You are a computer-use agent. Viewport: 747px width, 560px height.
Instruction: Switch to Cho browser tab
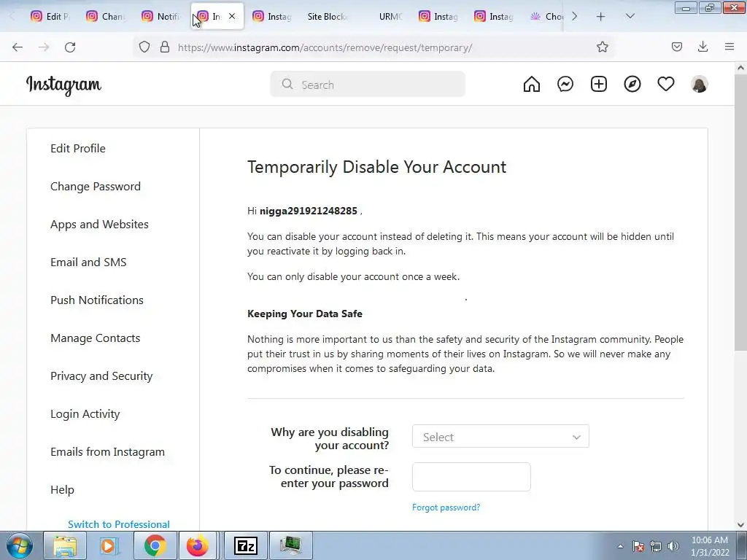pyautogui.click(x=546, y=17)
